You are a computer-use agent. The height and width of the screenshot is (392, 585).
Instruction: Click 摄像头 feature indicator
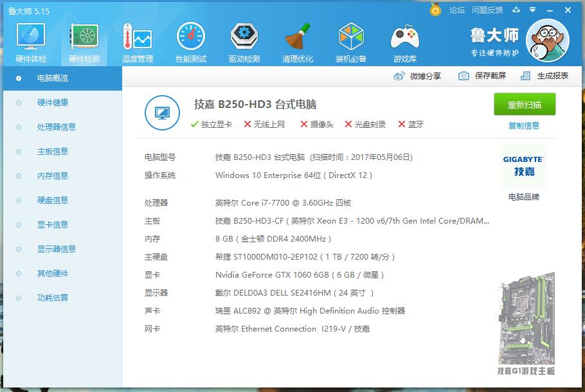pos(317,124)
